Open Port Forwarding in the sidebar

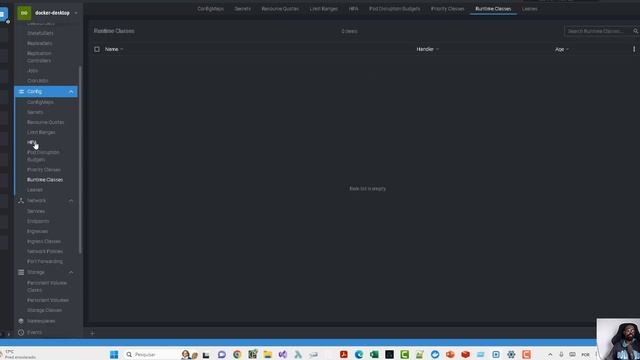45,262
